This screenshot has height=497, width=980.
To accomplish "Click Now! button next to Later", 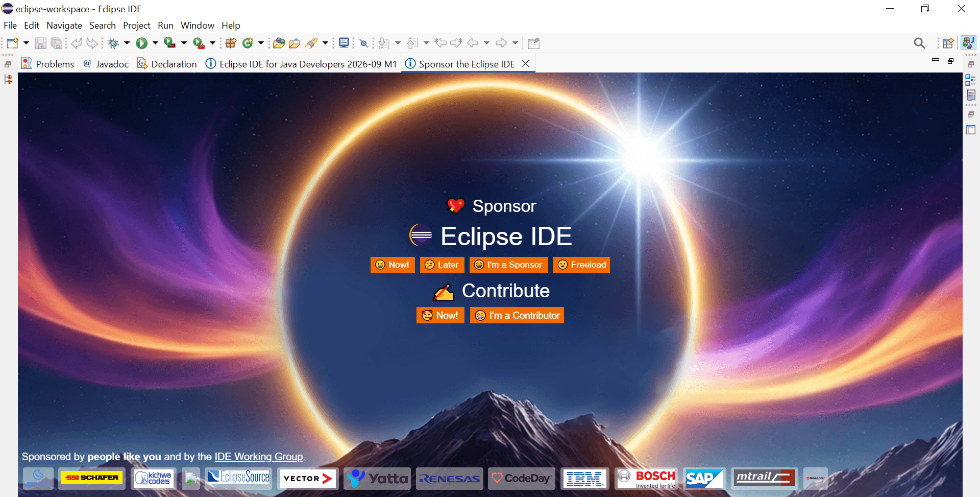I will tap(393, 265).
